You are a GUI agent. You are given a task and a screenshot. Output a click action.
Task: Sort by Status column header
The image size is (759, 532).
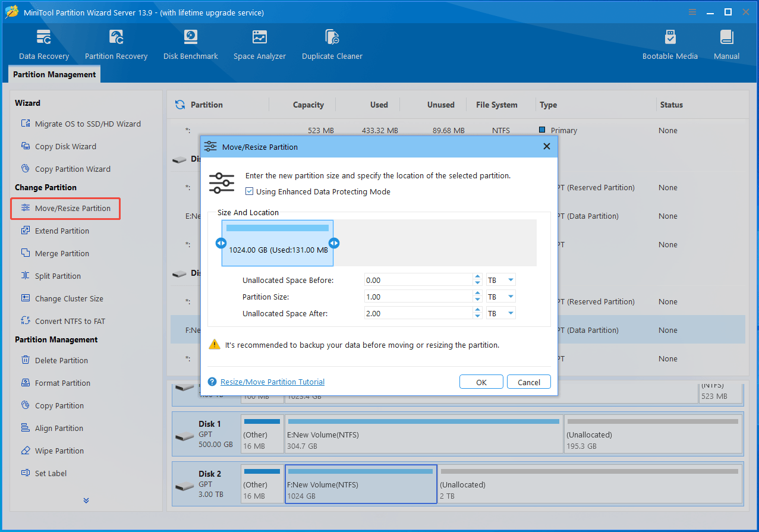pyautogui.click(x=671, y=105)
